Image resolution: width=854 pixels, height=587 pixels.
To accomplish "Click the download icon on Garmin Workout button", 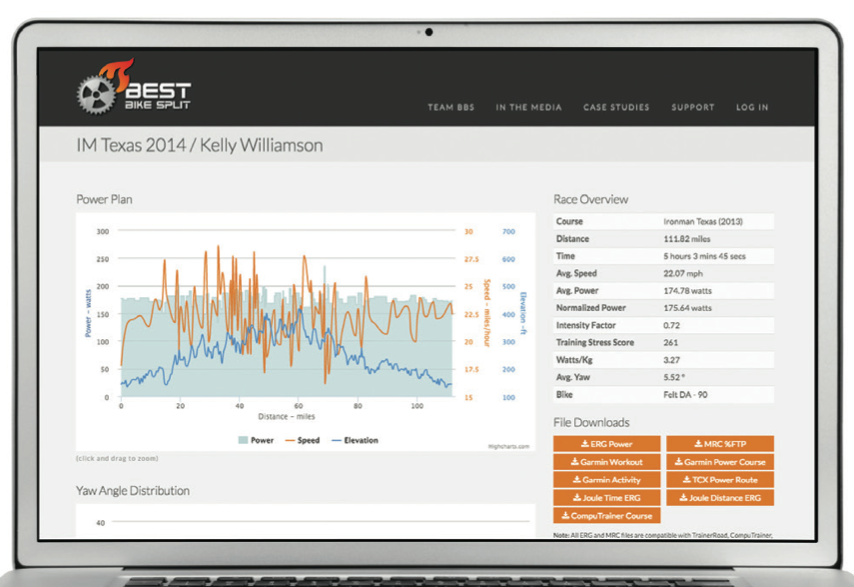I will coord(574,462).
